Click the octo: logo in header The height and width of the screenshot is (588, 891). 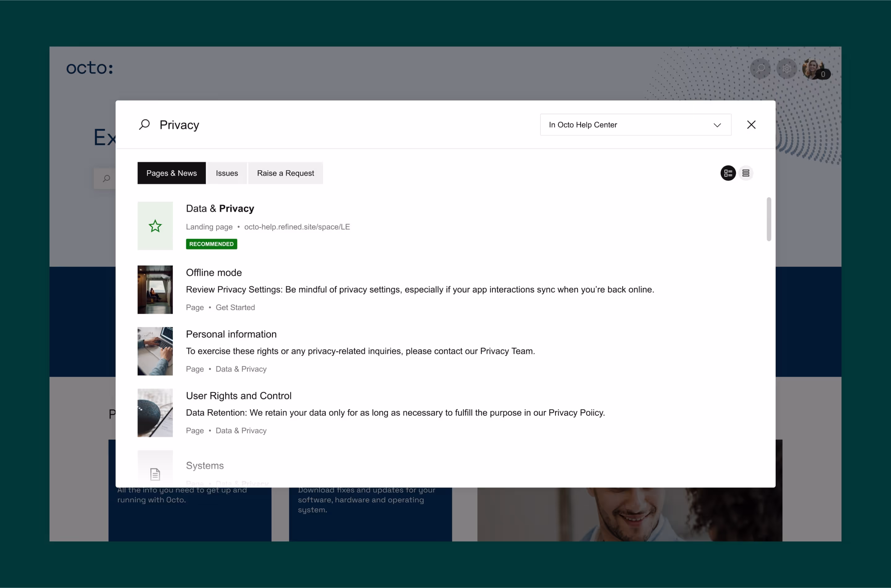pyautogui.click(x=90, y=68)
